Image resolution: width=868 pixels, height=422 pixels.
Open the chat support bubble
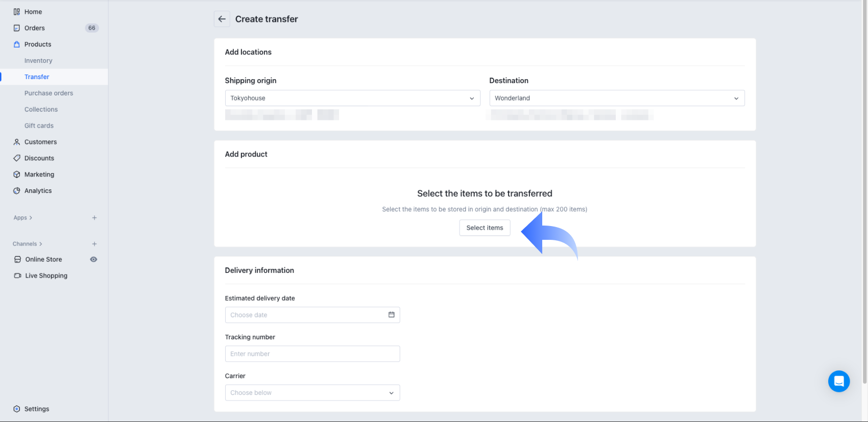tap(838, 381)
